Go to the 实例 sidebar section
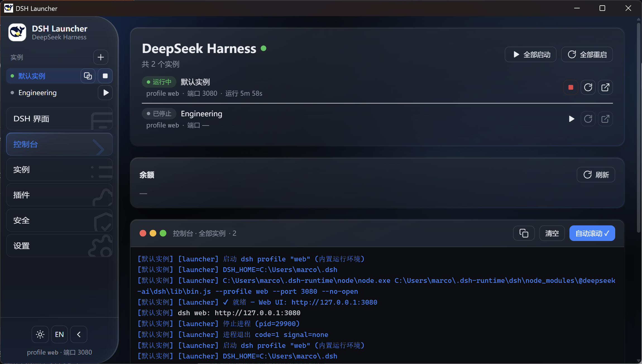The height and width of the screenshot is (364, 642). [59, 170]
